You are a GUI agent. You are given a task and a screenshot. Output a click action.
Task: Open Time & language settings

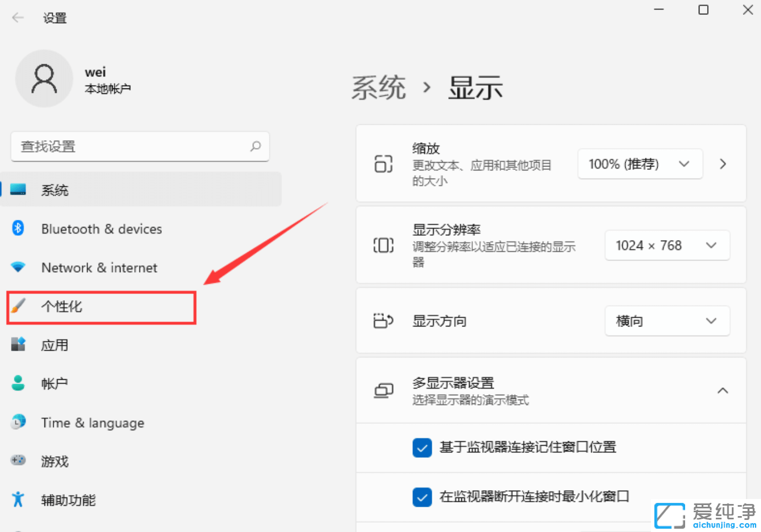[92, 423]
